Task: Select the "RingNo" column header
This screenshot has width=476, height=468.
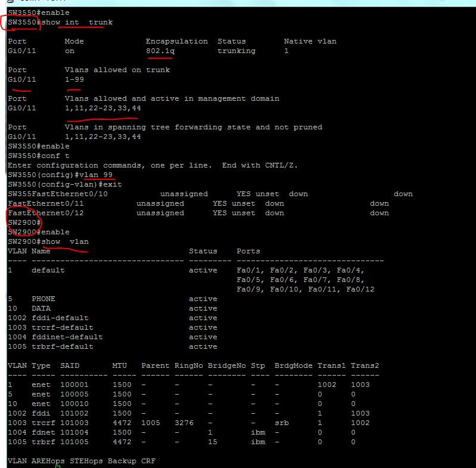Action: 188,365
